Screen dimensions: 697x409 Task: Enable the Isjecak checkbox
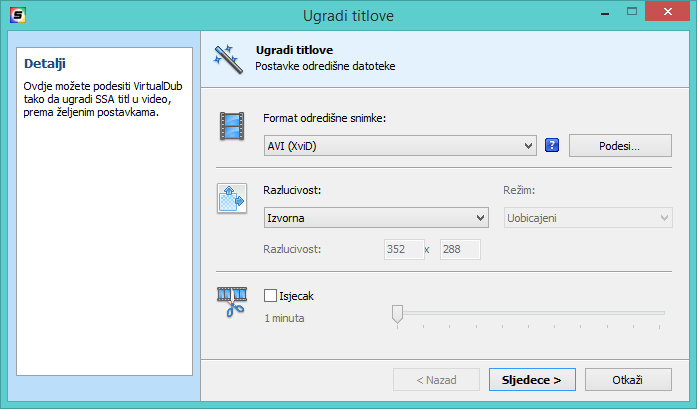(270, 296)
